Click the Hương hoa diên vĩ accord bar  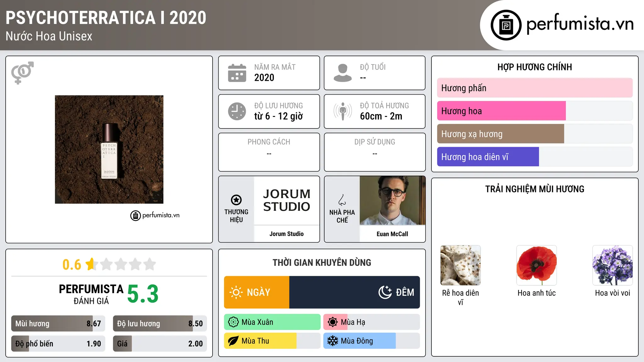coord(535,157)
